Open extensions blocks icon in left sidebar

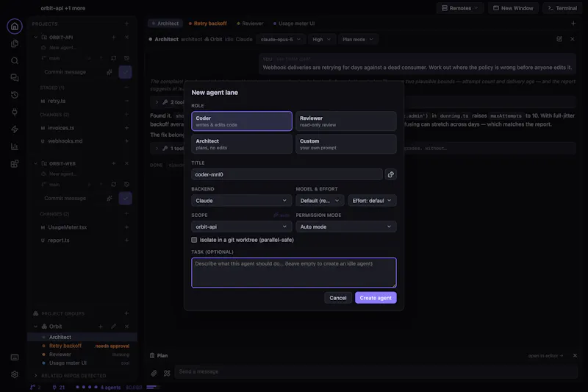click(15, 164)
